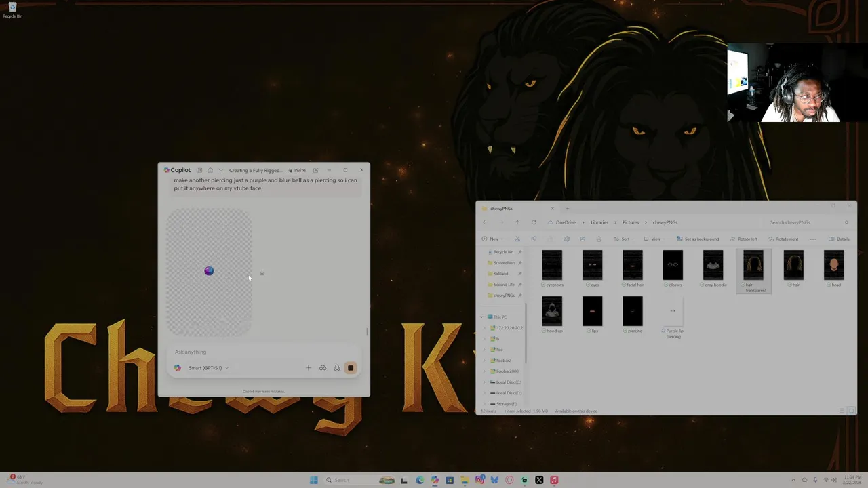The height and width of the screenshot is (488, 868).
Task: Open the Recycle Bin desktop icon
Action: click(12, 10)
